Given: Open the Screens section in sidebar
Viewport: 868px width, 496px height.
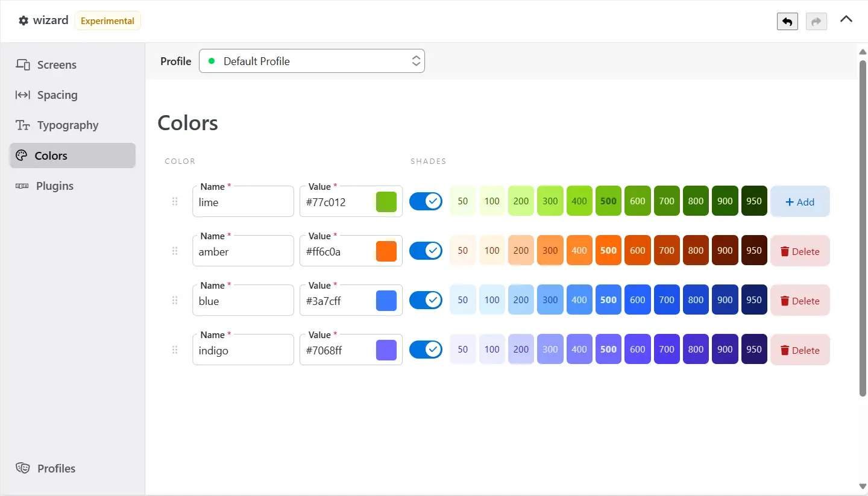Looking at the screenshot, I should 56,64.
